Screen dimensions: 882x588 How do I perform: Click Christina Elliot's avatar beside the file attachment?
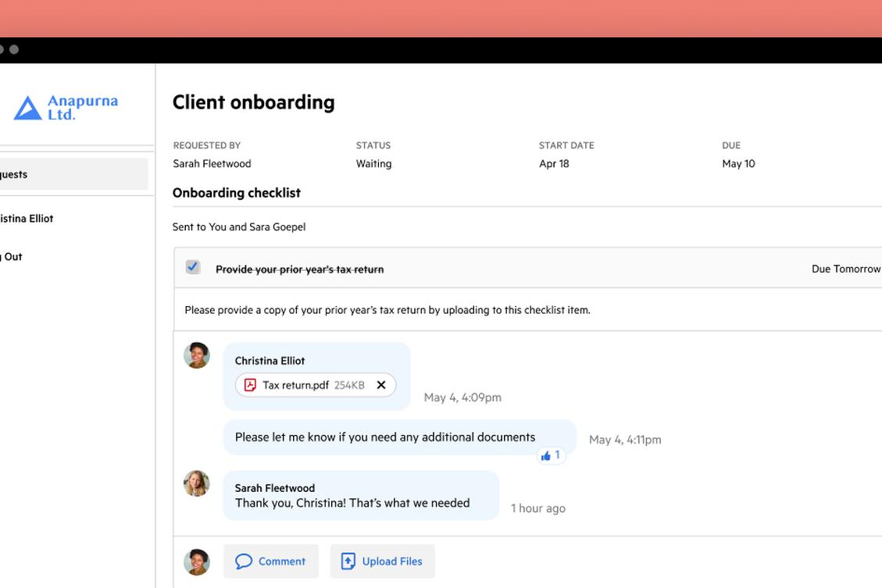[x=197, y=355]
